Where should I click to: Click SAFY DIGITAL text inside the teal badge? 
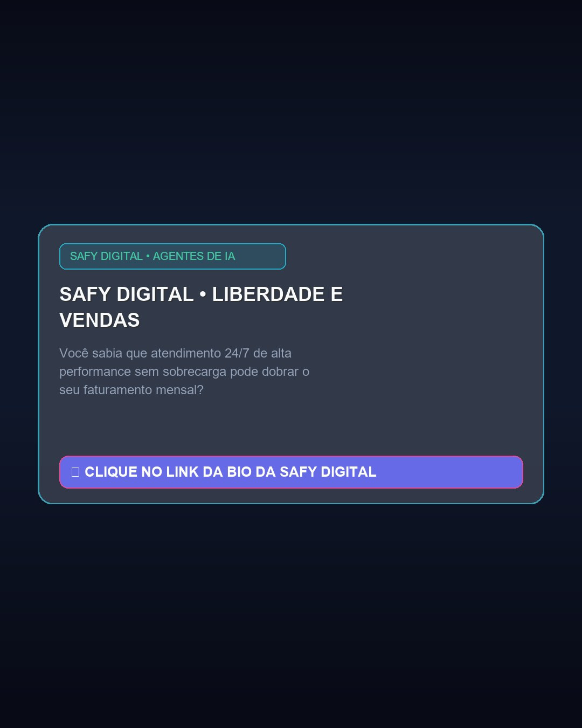point(106,256)
